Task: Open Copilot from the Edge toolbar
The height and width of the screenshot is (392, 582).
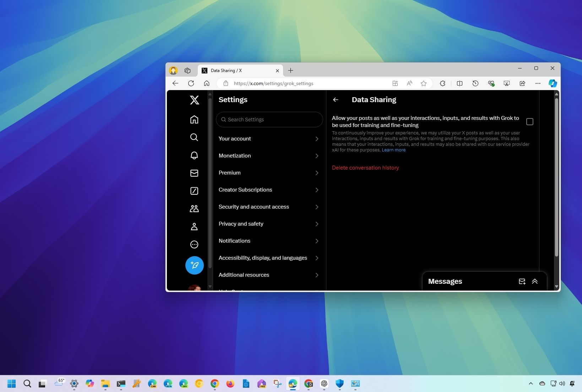Action: (553, 83)
